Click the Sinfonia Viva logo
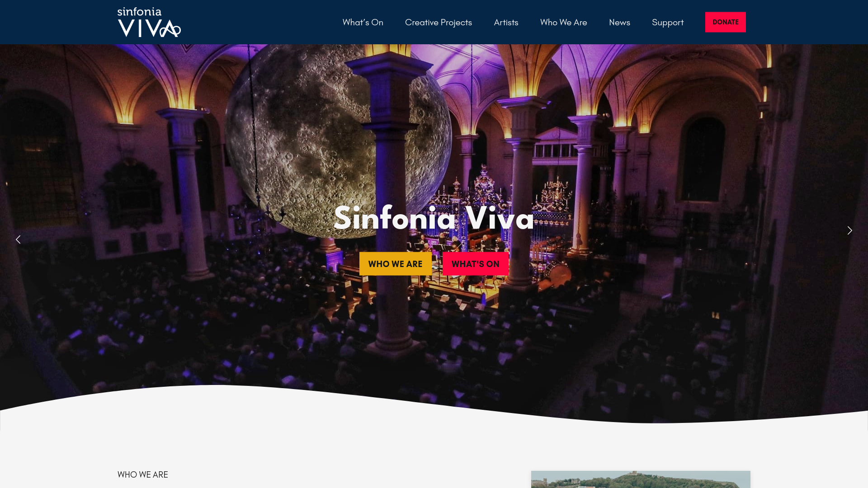 (149, 22)
